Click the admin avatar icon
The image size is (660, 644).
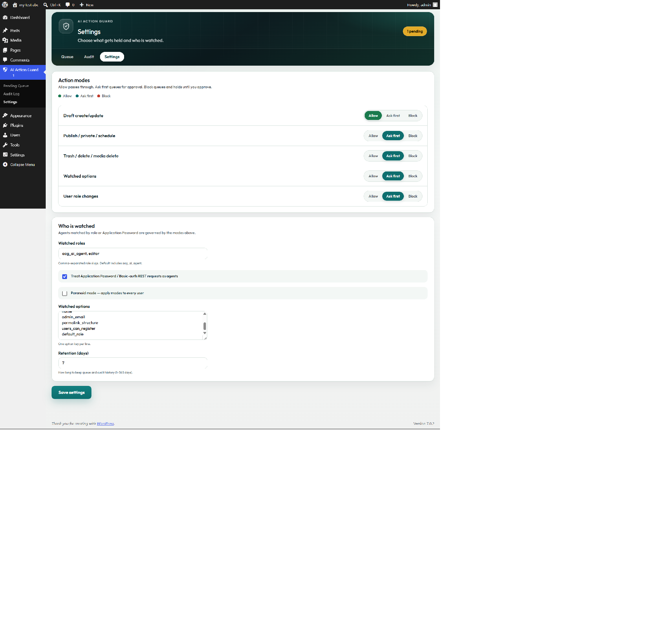coord(435,5)
